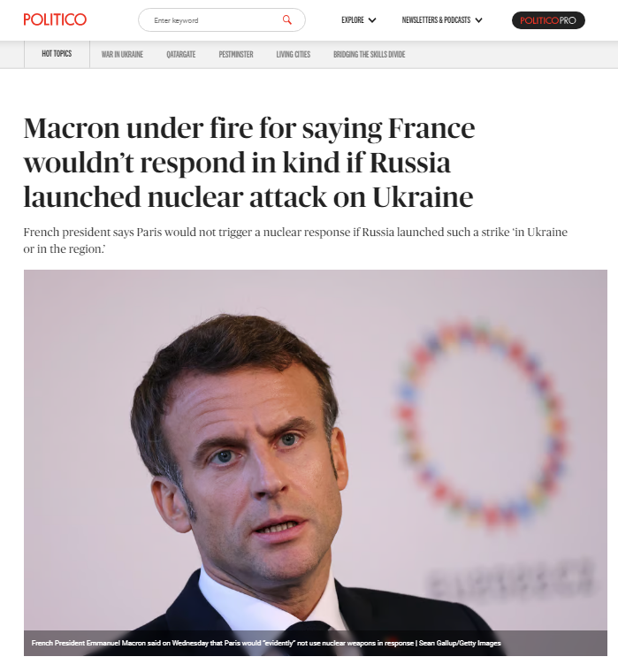Open Bridging the Skills Divide topic
This screenshot has width=618, height=672.
click(369, 55)
